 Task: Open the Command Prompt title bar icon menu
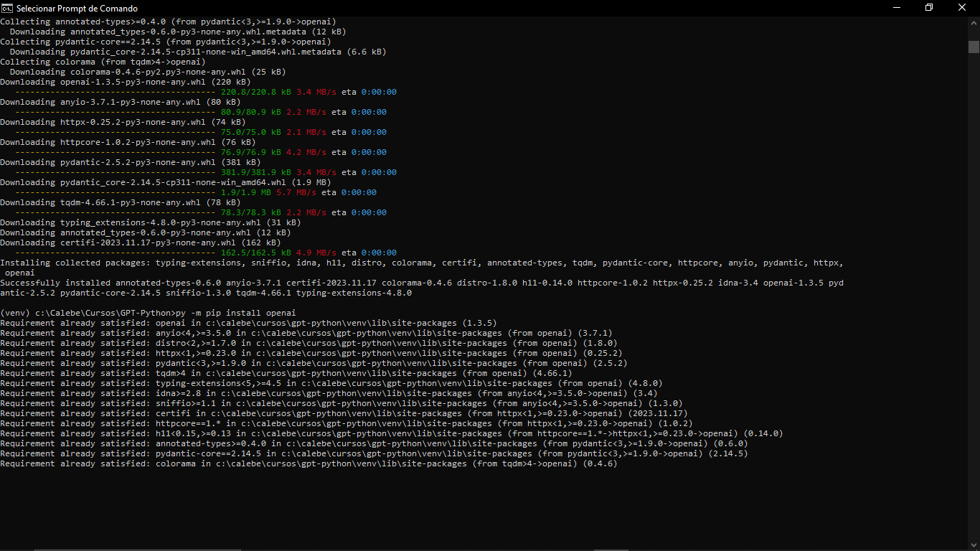[7, 8]
